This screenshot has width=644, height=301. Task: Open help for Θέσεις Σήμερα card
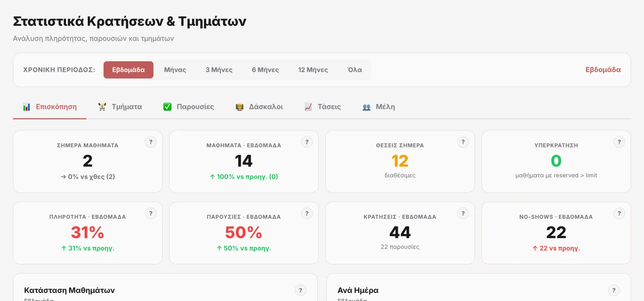463,142
